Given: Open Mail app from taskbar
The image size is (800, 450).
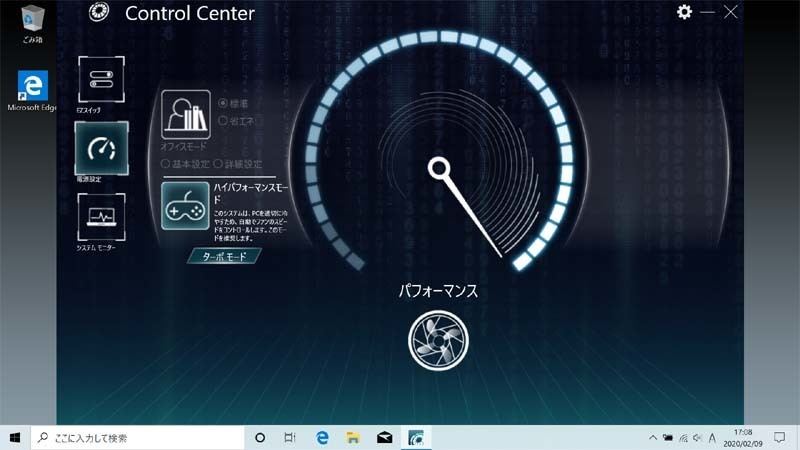Looking at the screenshot, I should click(x=385, y=438).
